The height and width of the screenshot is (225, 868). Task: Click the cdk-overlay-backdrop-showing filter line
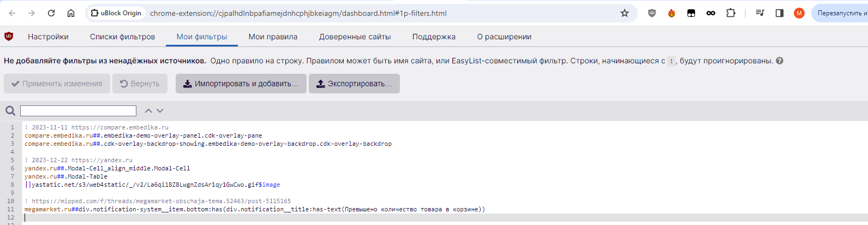click(208, 144)
